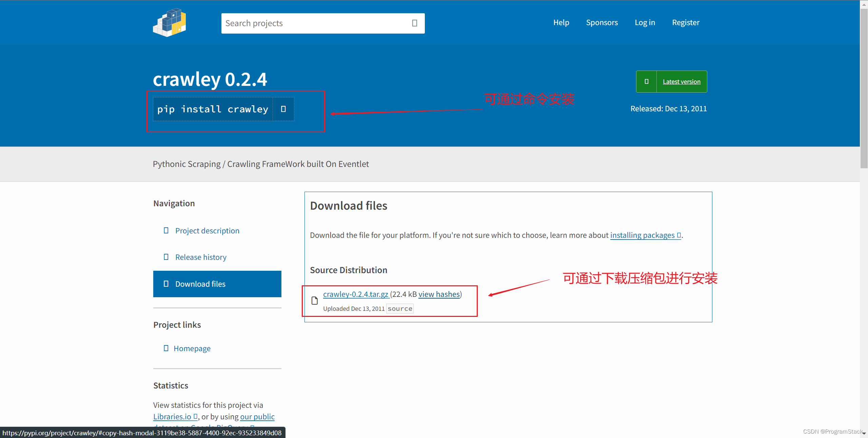Click the PyPI logo
868x438 pixels.
click(170, 23)
